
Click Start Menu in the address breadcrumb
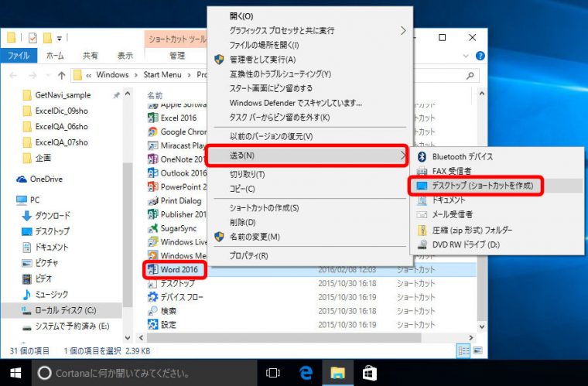click(162, 75)
